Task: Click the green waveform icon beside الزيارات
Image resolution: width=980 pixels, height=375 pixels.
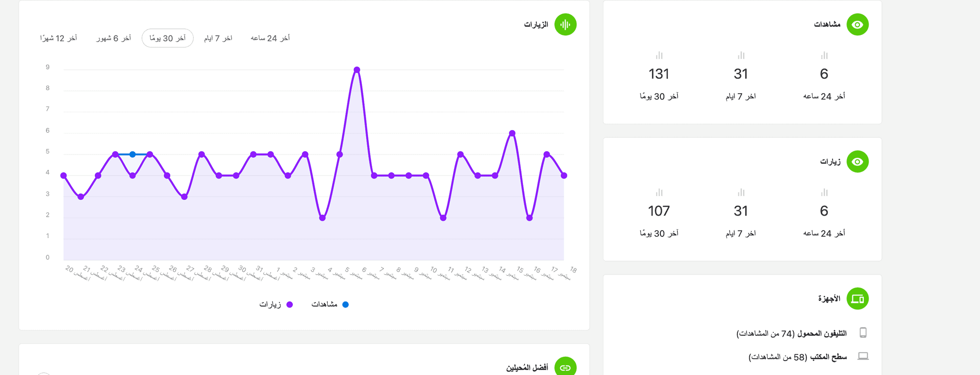Action: (565, 24)
